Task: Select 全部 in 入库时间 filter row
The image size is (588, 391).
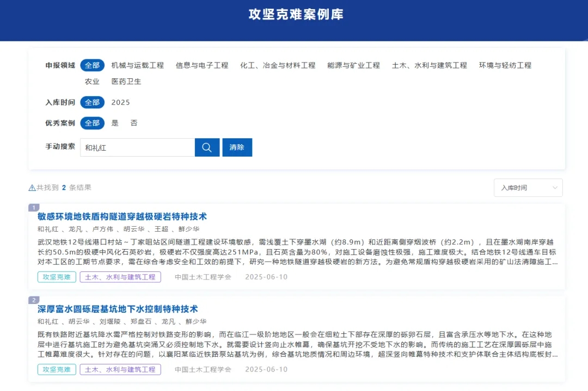Action: point(92,102)
